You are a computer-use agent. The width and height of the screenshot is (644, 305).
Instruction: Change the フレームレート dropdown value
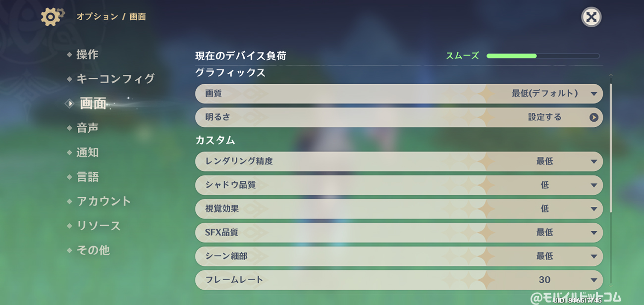399,280
